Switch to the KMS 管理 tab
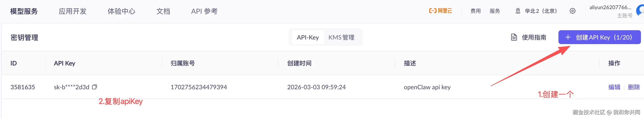This screenshot has width=644, height=119. pyautogui.click(x=341, y=37)
